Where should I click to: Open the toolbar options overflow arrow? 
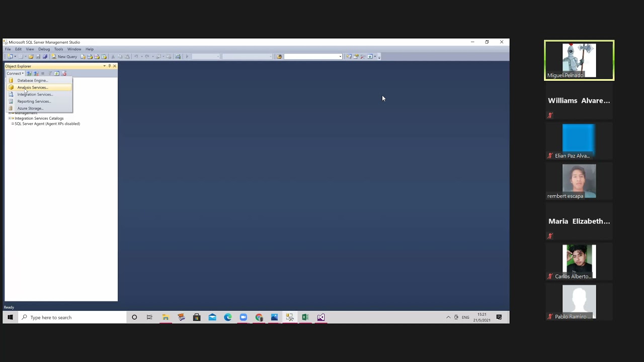pos(379,57)
